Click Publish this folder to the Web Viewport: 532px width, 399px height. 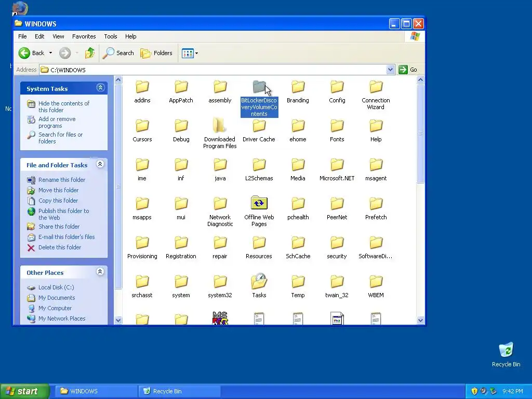pos(64,214)
